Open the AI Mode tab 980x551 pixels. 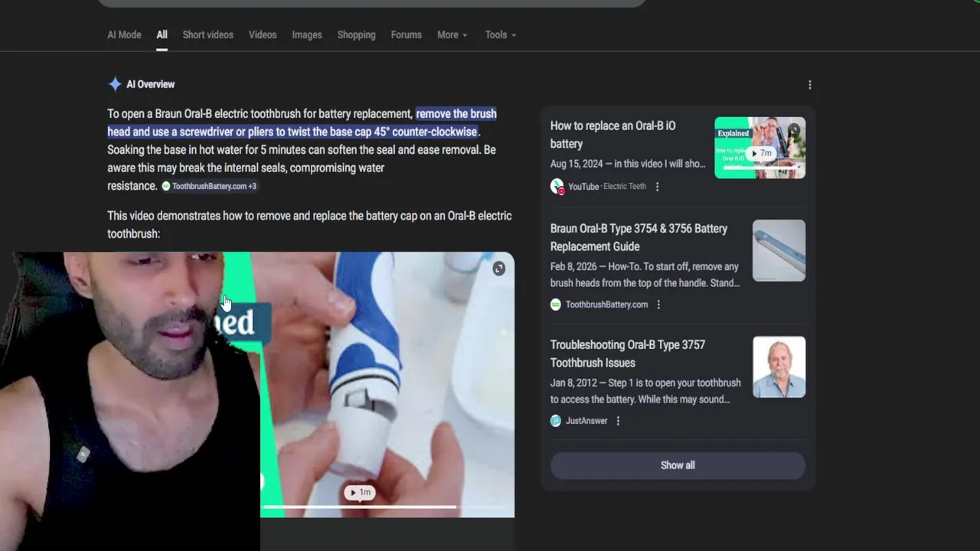[124, 34]
